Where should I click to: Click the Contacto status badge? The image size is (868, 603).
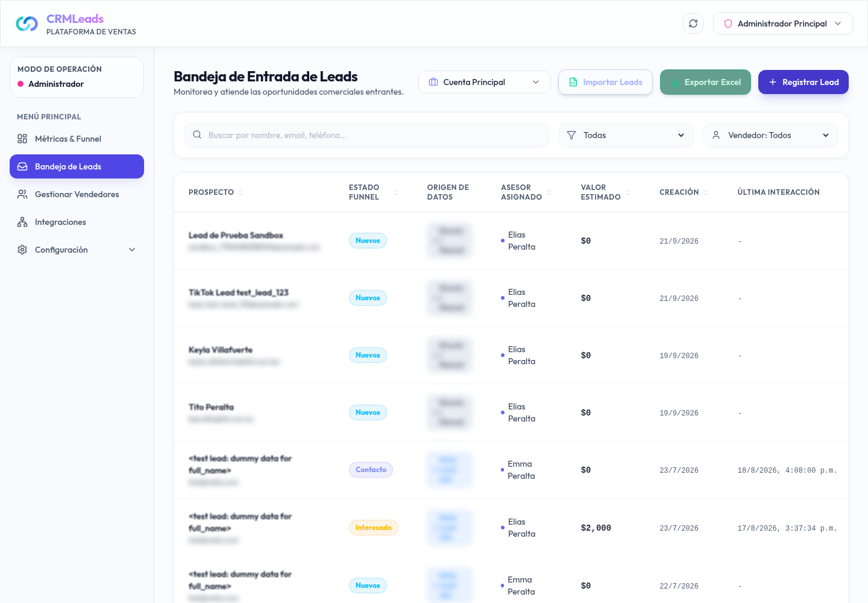[x=371, y=470]
